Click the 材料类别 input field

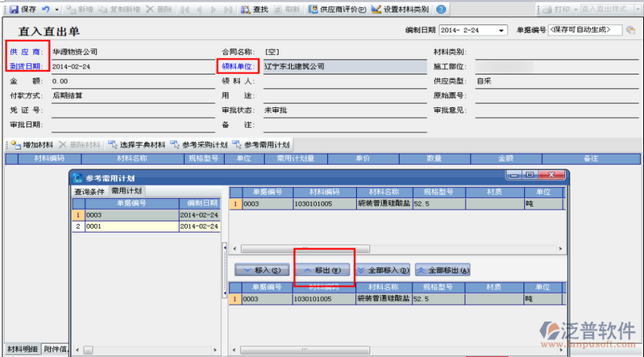click(557, 52)
